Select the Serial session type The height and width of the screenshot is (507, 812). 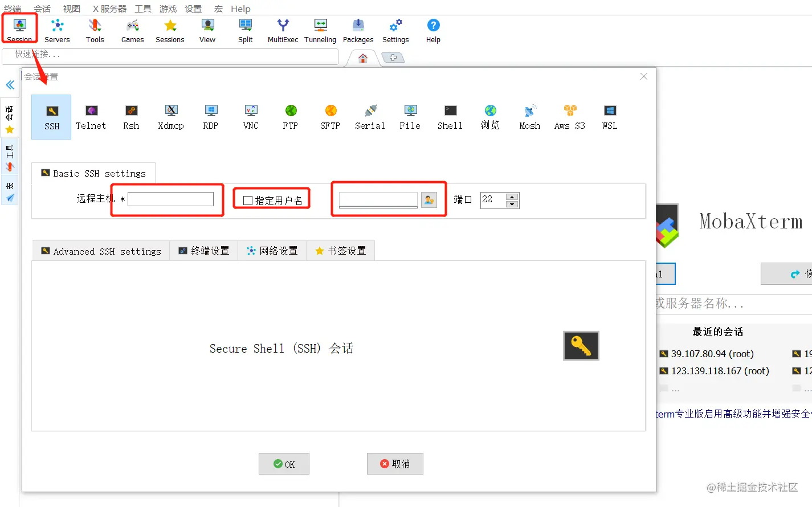tap(370, 117)
